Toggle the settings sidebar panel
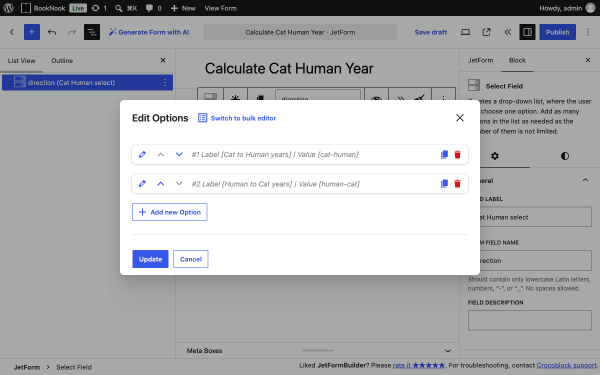Screen dimensions: 600x375 527,32
